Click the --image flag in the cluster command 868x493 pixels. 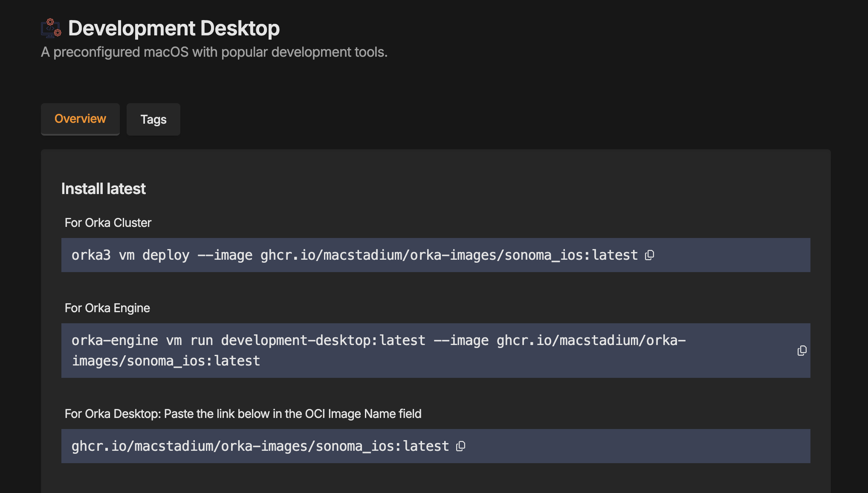click(x=225, y=255)
